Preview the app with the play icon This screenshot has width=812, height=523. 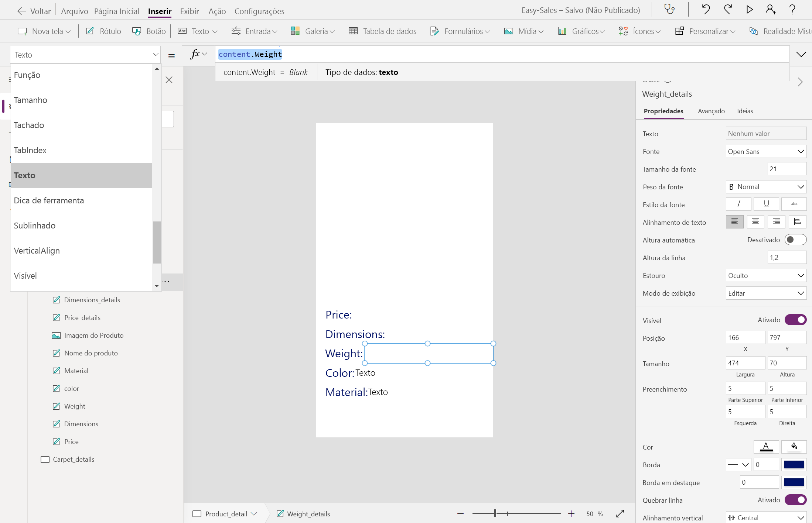tap(750, 10)
